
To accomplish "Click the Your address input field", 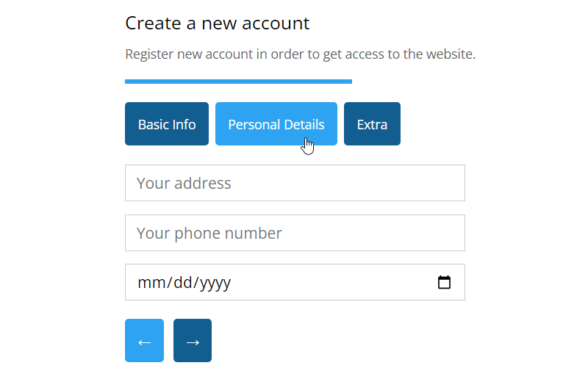I will 295,183.
